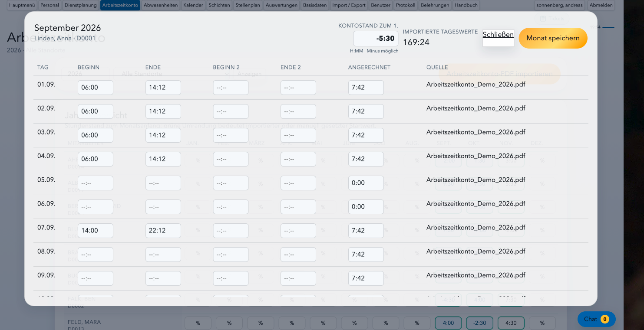This screenshot has width=644, height=330.
Task: Save the month with Monat speichern
Action: pyautogui.click(x=553, y=38)
